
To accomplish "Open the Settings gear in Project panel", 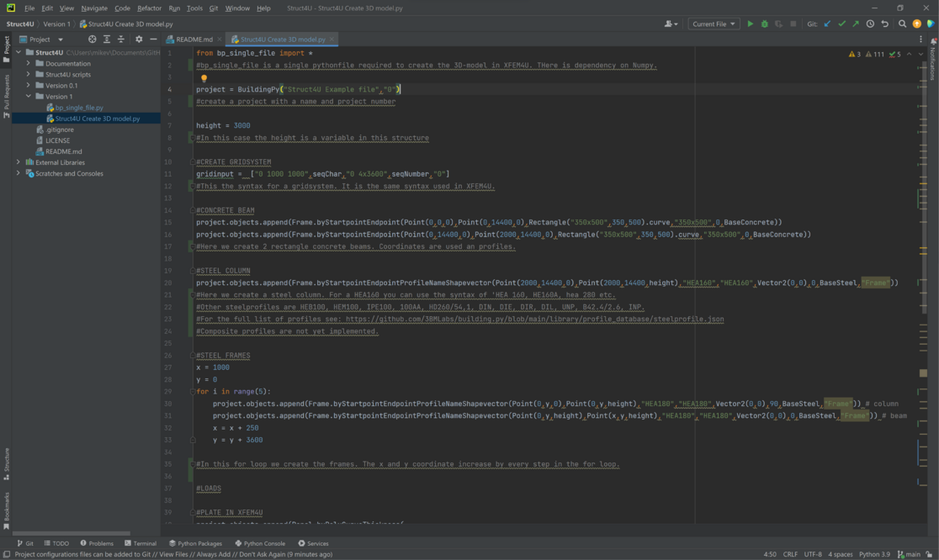I will tap(138, 39).
